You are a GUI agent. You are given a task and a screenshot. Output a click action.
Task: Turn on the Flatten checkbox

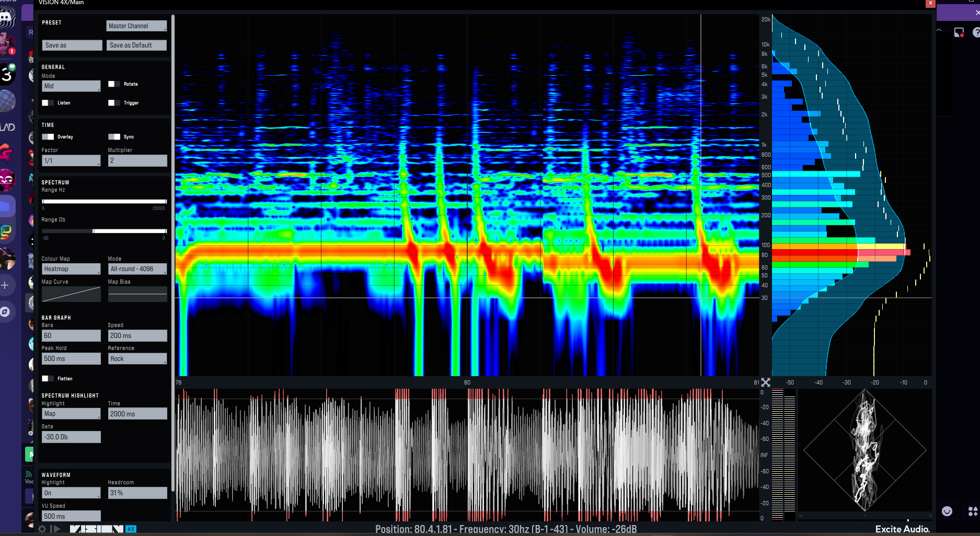pyautogui.click(x=45, y=379)
